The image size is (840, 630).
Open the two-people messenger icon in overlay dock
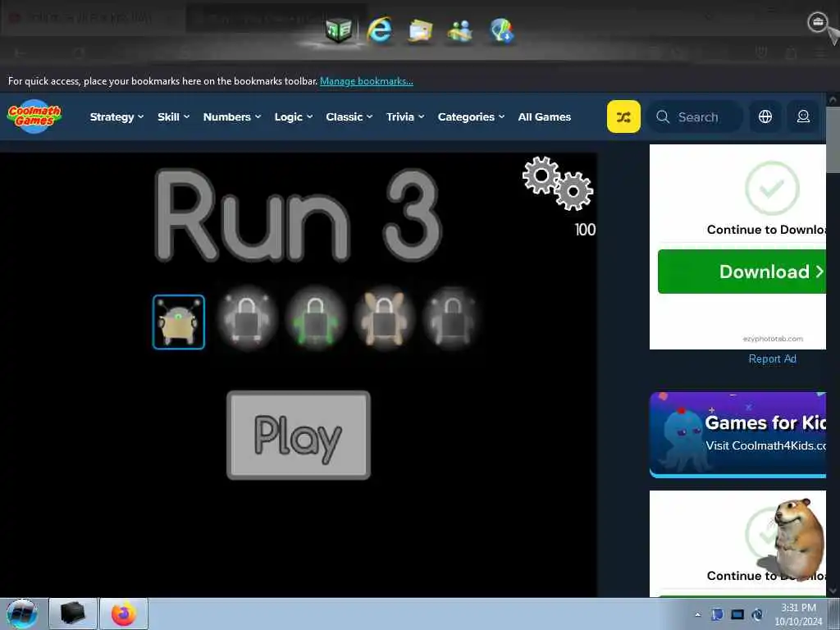[x=460, y=30]
